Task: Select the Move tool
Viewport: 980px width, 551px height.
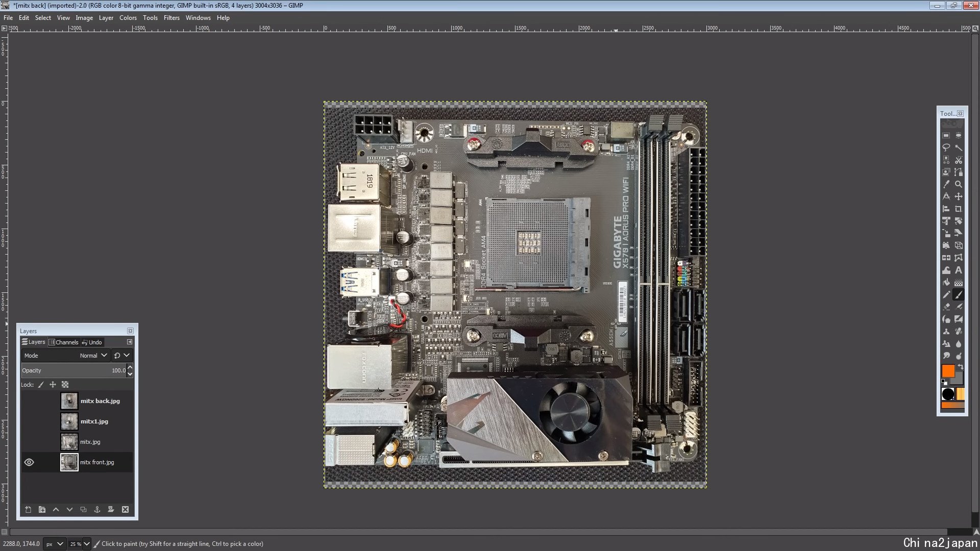Action: [959, 196]
